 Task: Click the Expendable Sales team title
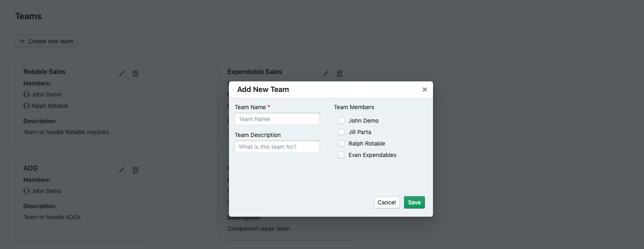pos(255,72)
